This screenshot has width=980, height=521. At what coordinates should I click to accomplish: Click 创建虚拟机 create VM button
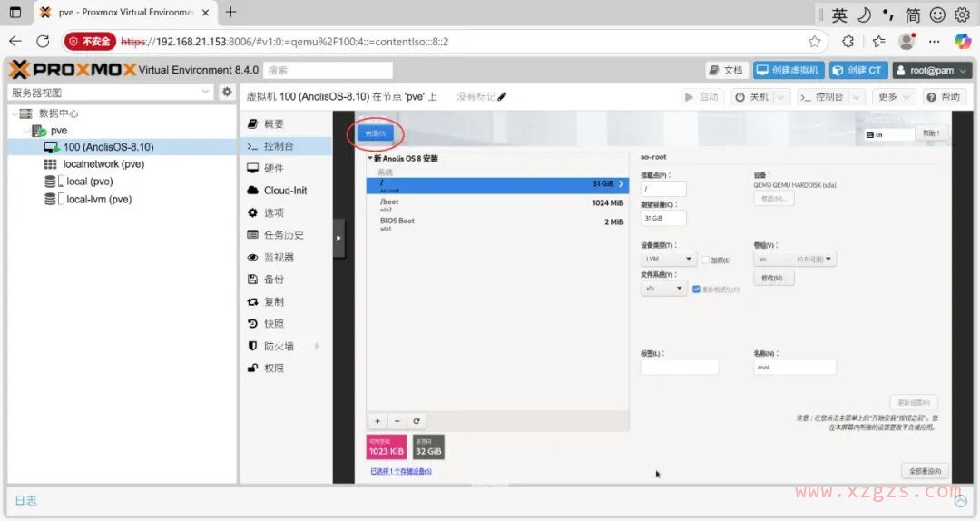[x=788, y=70]
